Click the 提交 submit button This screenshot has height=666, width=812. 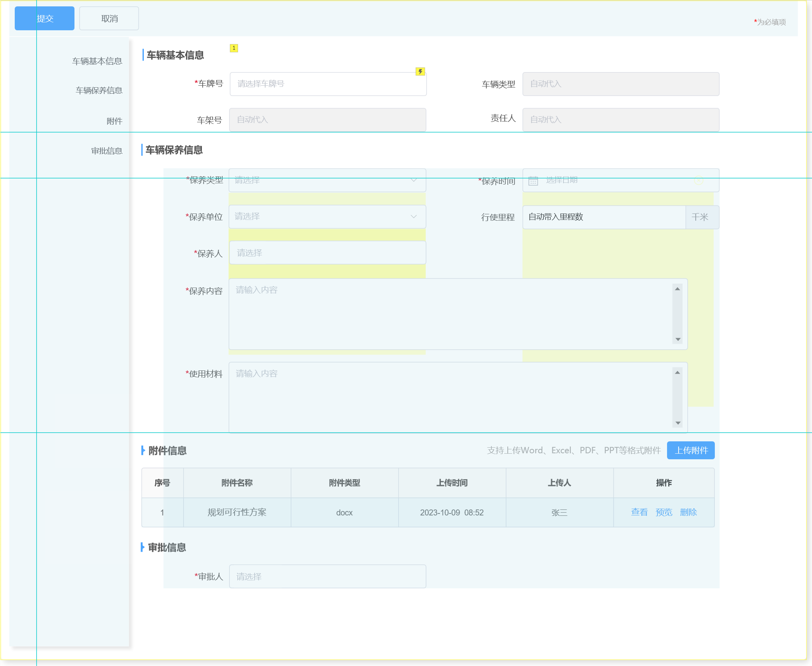click(x=45, y=18)
